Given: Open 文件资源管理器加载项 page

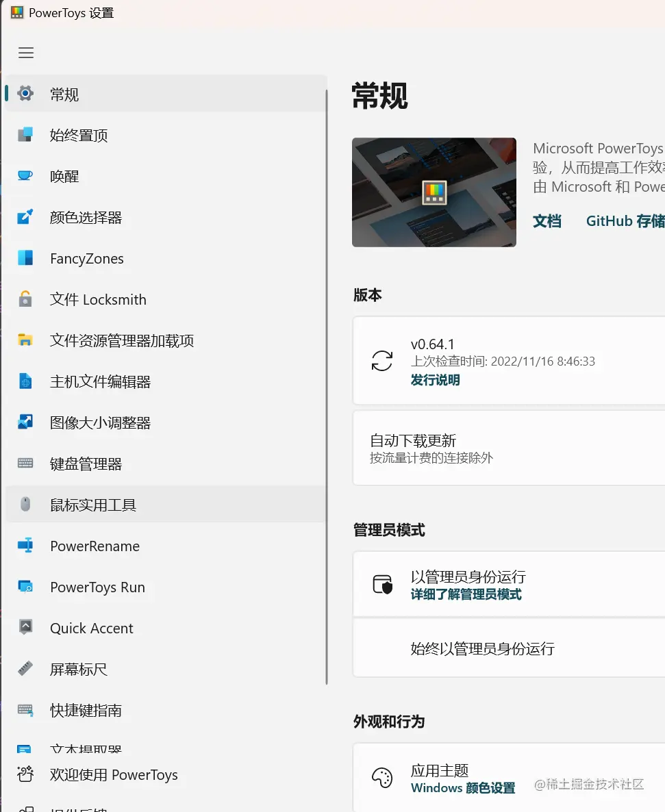Looking at the screenshot, I should tap(166, 340).
